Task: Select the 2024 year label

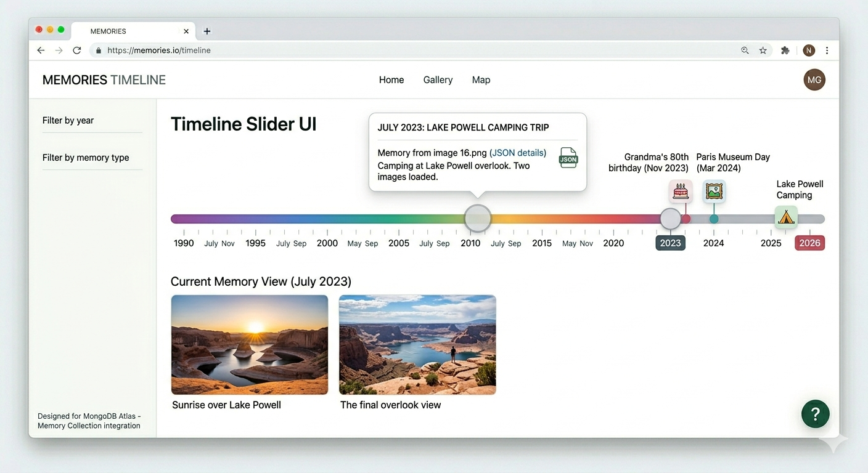Action: (713, 243)
